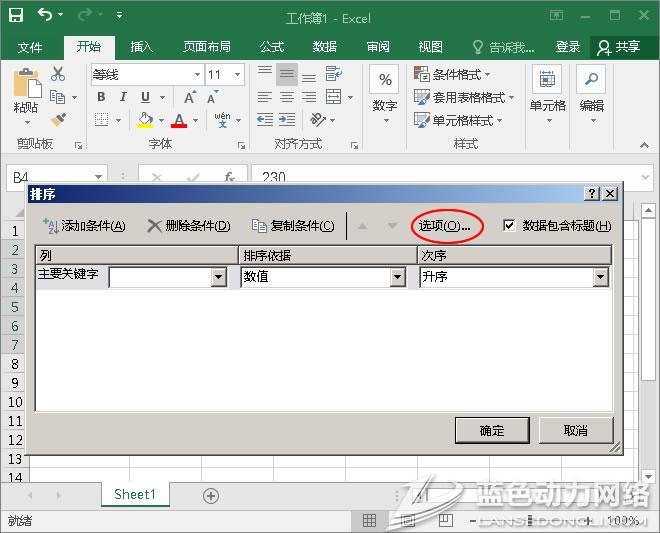This screenshot has height=533, width=660.
Task: Toggle Bold formatting button
Action: (102, 97)
